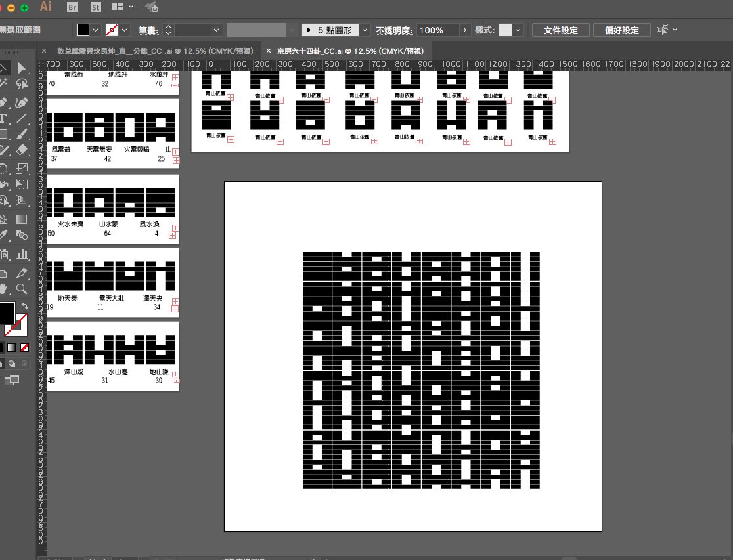733x560 pixels.
Task: Switch to the 乾兌離震巽坎艮坤 document tab
Action: (x=155, y=51)
